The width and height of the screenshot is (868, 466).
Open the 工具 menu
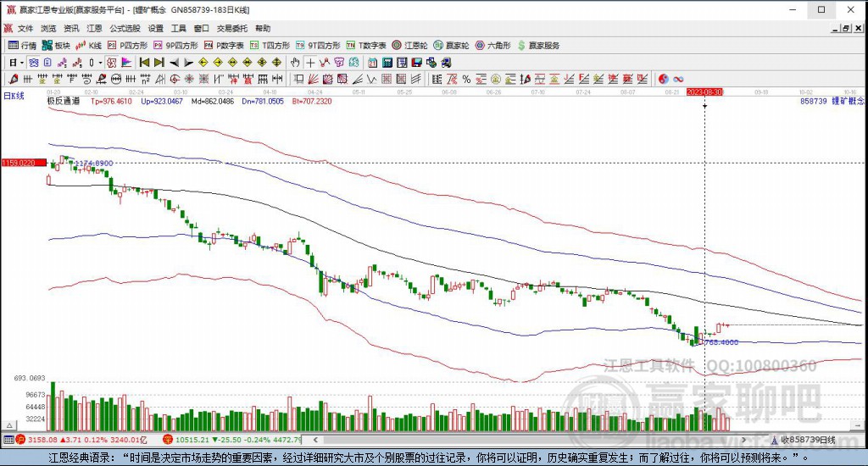pyautogui.click(x=178, y=28)
